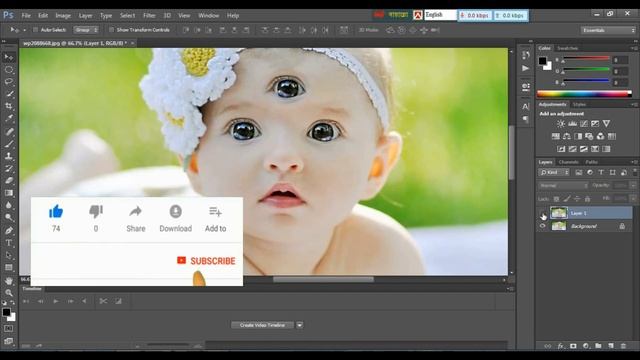This screenshot has width=640, height=360.
Task: Open the Kind filter dropdown
Action: coord(554,173)
